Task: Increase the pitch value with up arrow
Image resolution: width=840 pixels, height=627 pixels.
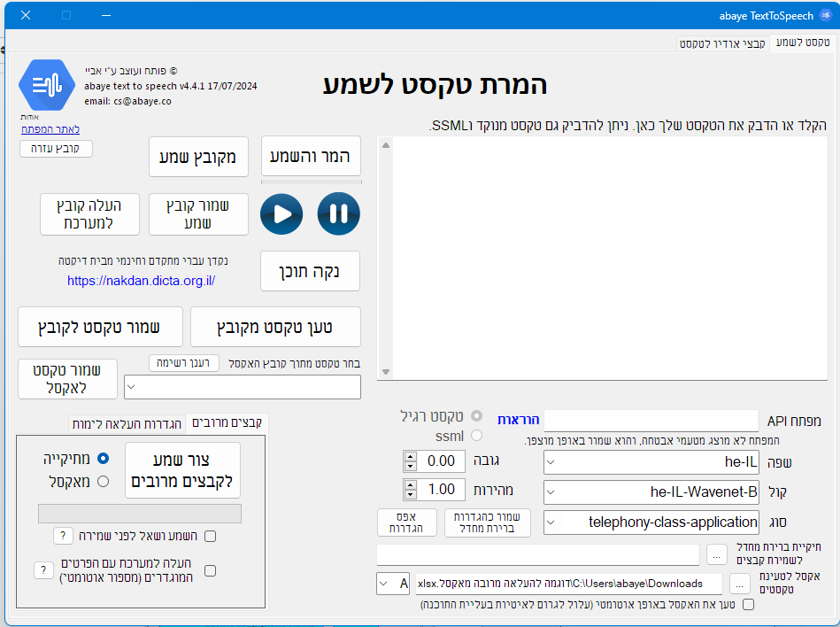Action: 410,456
